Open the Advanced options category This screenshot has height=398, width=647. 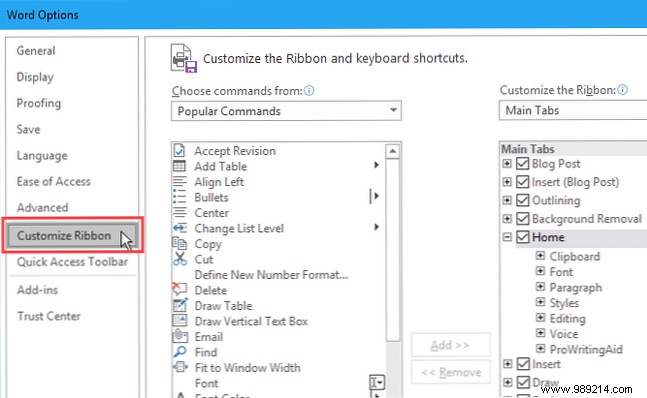pyautogui.click(x=43, y=207)
